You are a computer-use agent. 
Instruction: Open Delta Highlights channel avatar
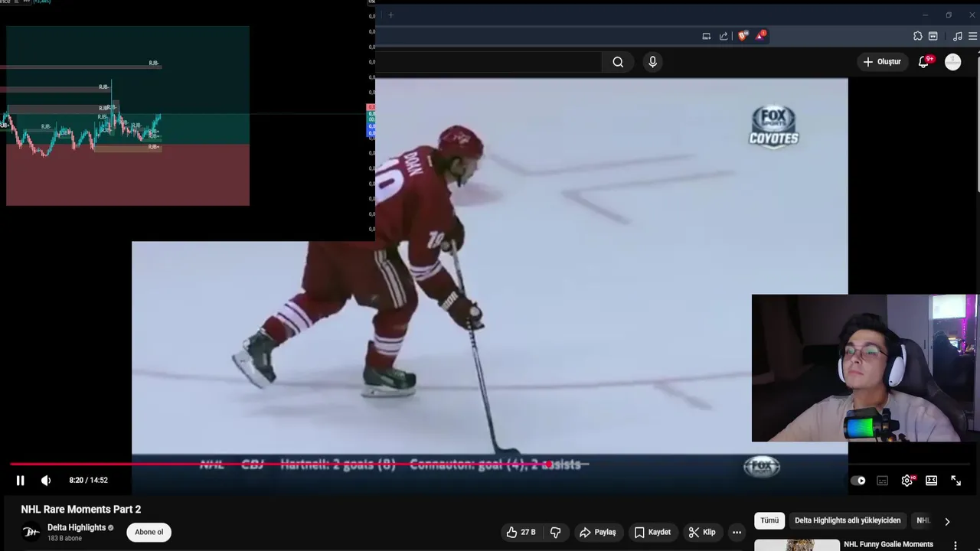point(31,532)
